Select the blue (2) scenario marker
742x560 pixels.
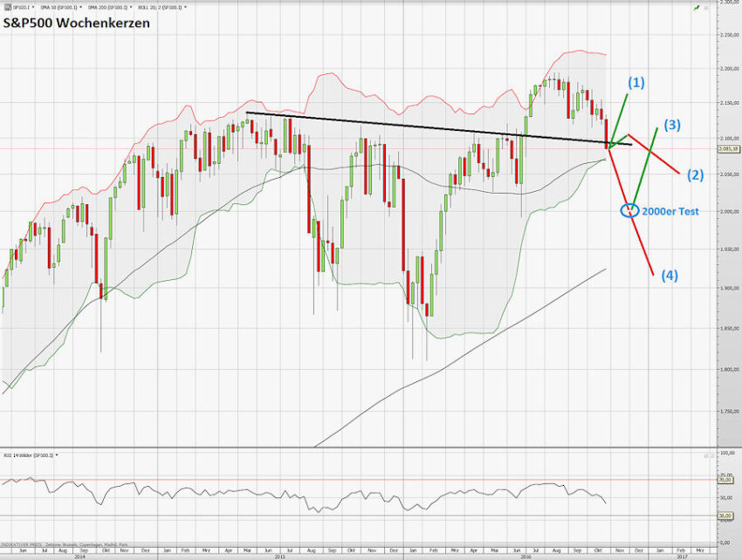pyautogui.click(x=694, y=175)
